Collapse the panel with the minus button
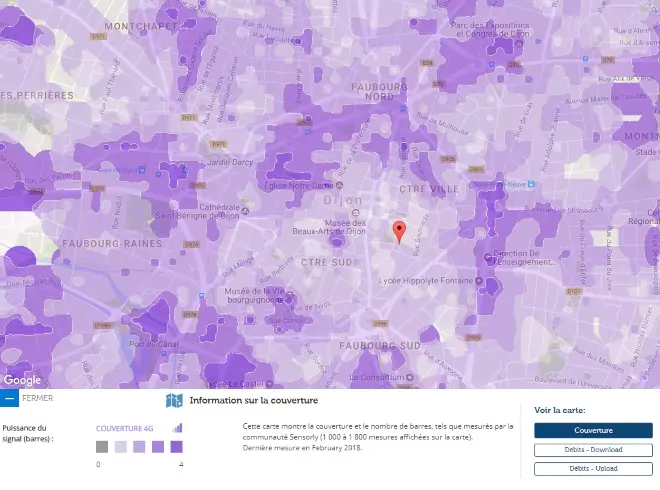The image size is (660, 490). click(x=9, y=398)
